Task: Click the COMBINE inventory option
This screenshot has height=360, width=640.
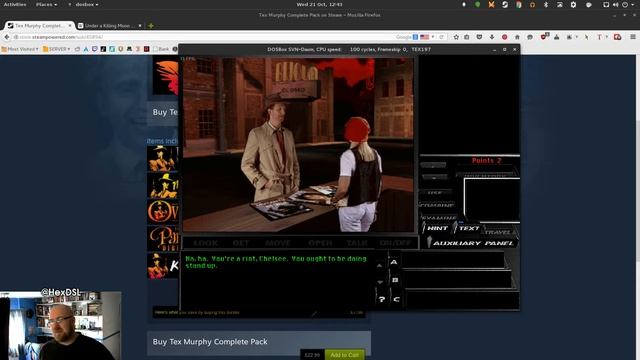Action: click(x=437, y=205)
